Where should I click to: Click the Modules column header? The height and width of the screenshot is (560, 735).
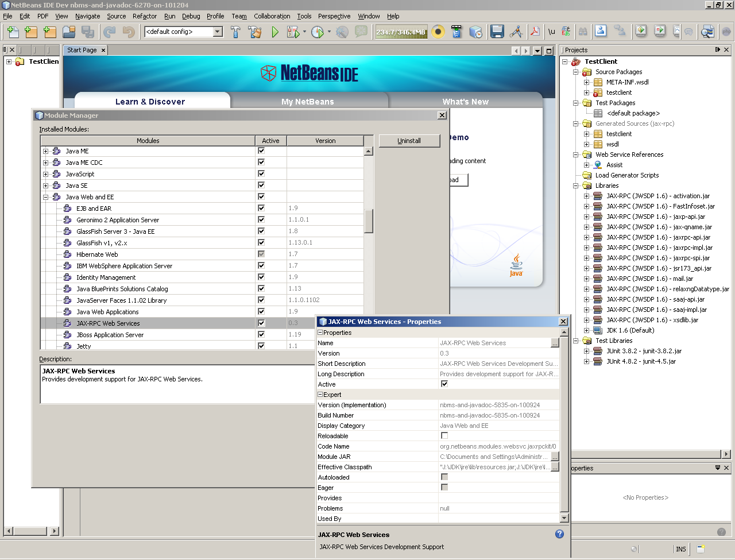click(x=148, y=141)
